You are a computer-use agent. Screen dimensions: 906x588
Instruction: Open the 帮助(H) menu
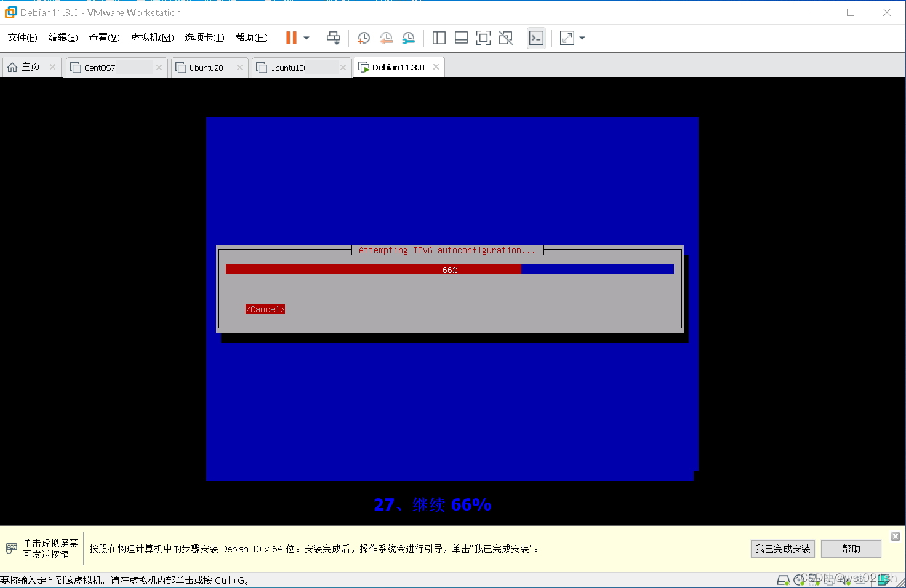pos(252,38)
